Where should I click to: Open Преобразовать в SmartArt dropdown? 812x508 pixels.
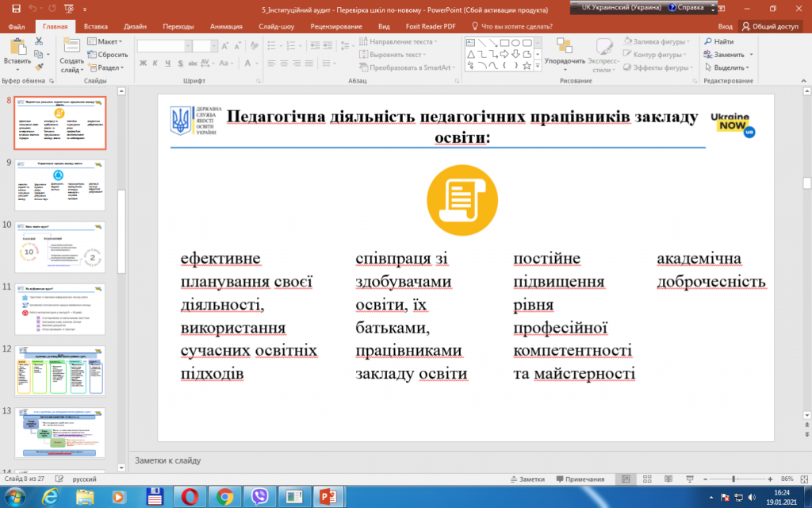407,67
